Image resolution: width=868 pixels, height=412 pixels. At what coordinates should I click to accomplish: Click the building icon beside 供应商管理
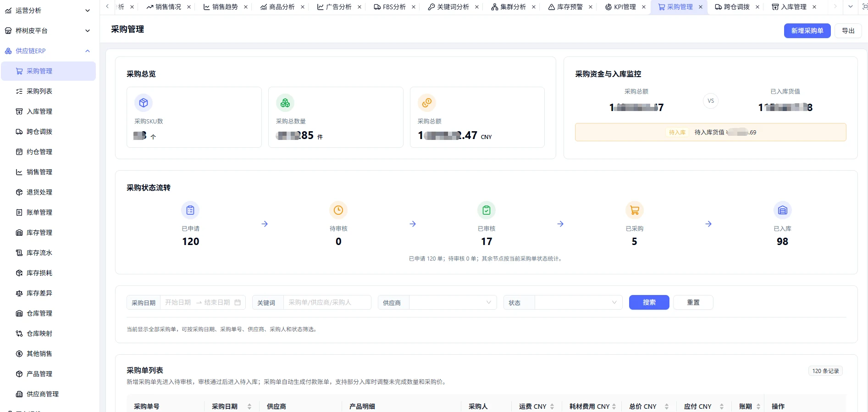[19, 394]
